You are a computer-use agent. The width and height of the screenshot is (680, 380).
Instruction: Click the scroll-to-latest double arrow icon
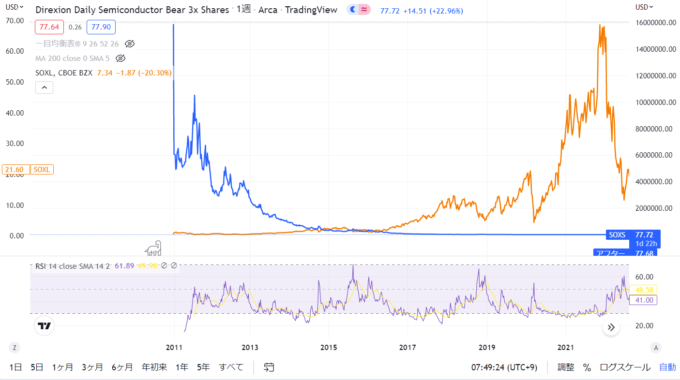(x=611, y=327)
